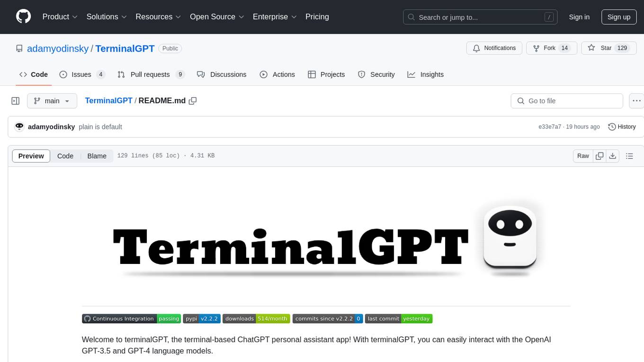Click the Public visibility label
The image size is (644, 362).
pyautogui.click(x=170, y=48)
